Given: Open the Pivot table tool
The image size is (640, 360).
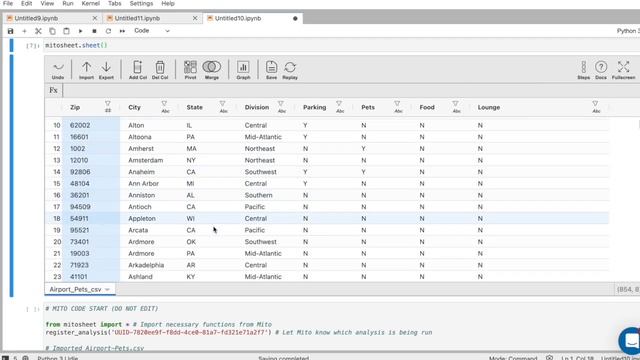Looking at the screenshot, I should pyautogui.click(x=190, y=70).
